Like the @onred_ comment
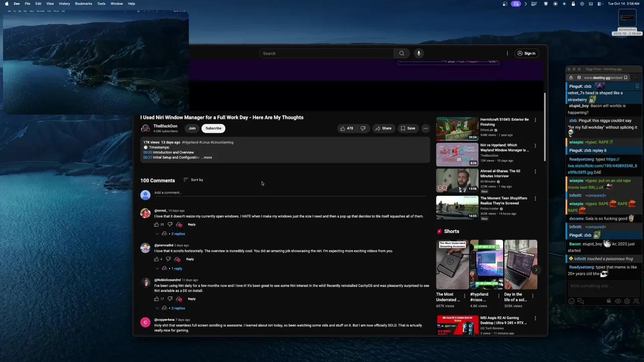Screen dimensions: 644x362 (x=156, y=225)
